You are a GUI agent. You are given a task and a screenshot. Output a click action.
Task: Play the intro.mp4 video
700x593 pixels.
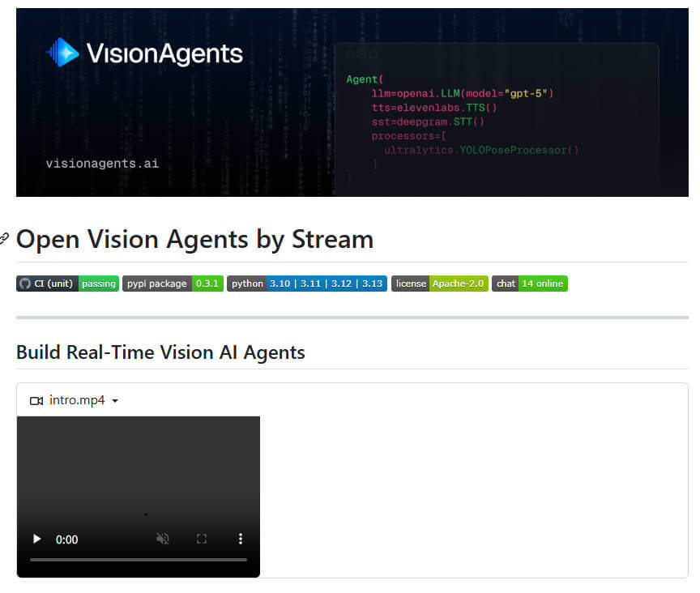pos(36,539)
